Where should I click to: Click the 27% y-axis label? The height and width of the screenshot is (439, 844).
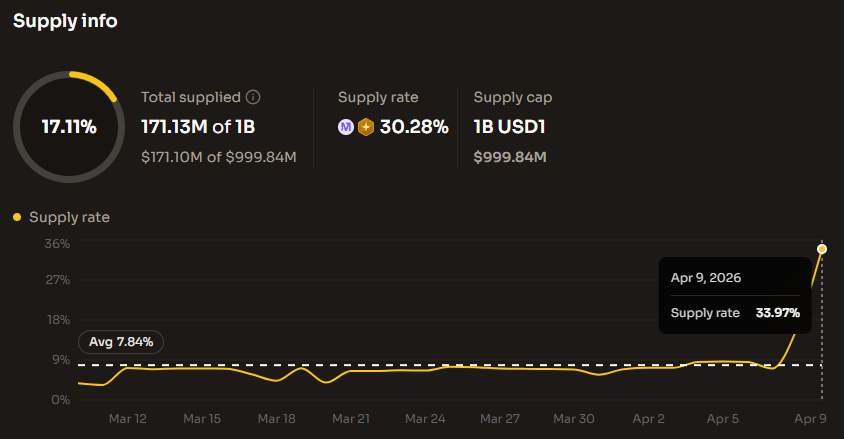(x=58, y=280)
